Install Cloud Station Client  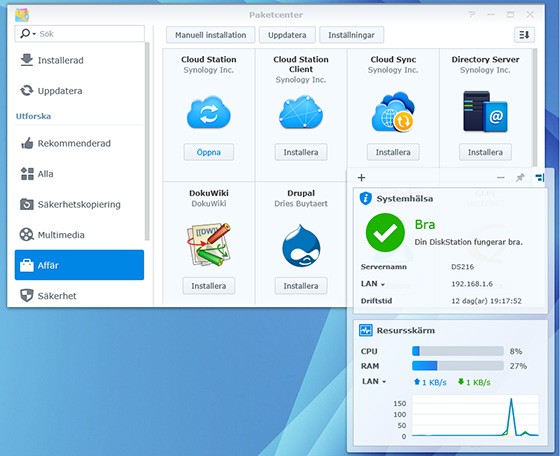coord(301,152)
